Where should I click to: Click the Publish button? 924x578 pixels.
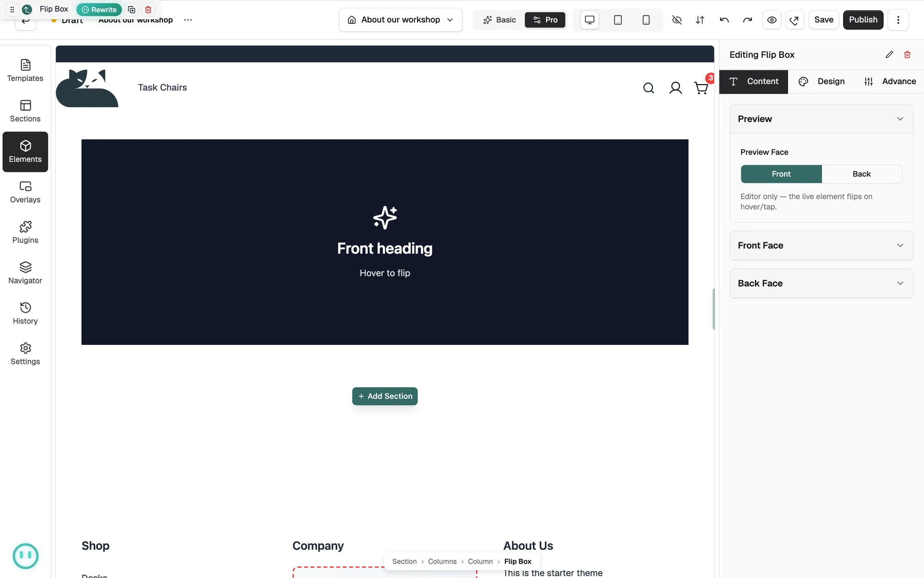point(863,20)
